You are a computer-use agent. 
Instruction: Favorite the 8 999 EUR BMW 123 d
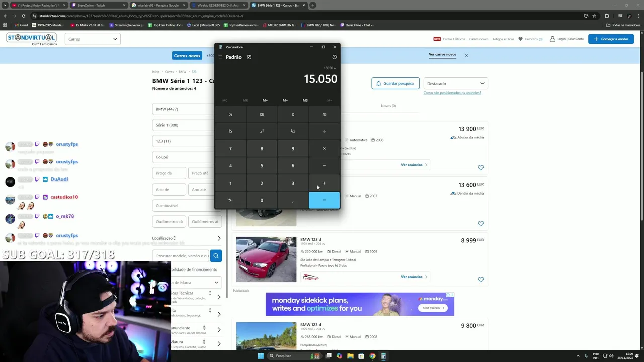click(481, 280)
